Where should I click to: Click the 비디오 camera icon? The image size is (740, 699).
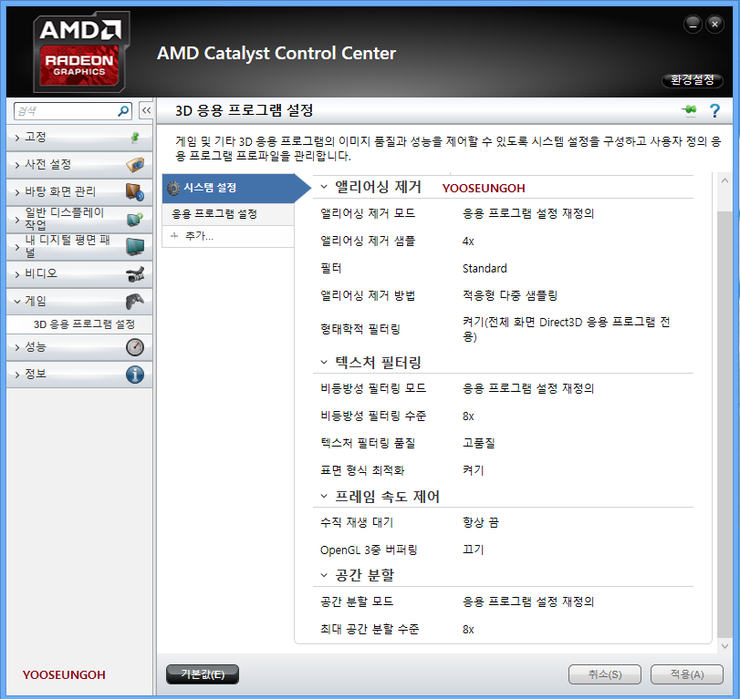135,274
